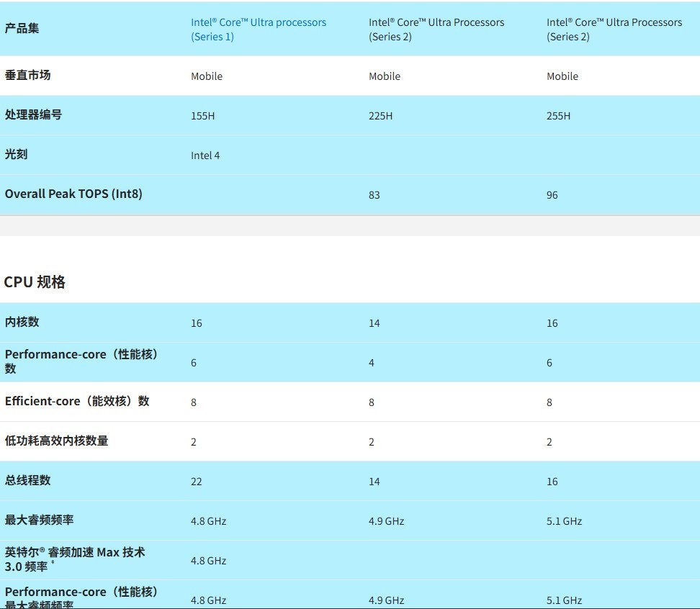Click the 总线程数 value 22
Screen dimensions: 700x609
point(196,482)
